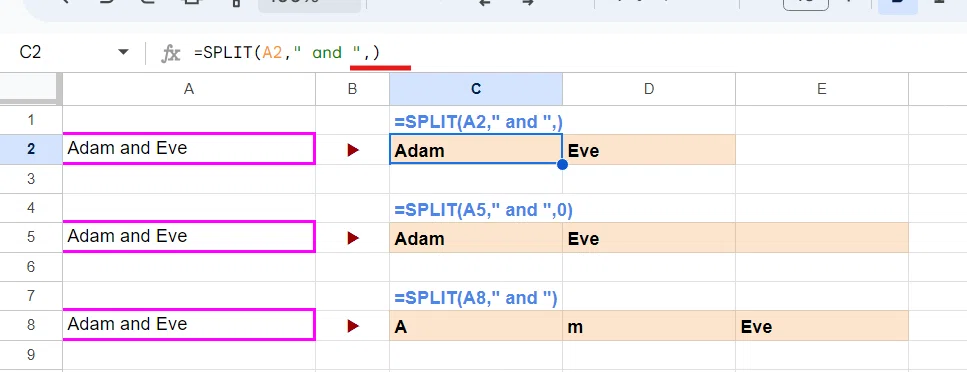
Task: Click cell D8 containing m
Action: (x=649, y=326)
